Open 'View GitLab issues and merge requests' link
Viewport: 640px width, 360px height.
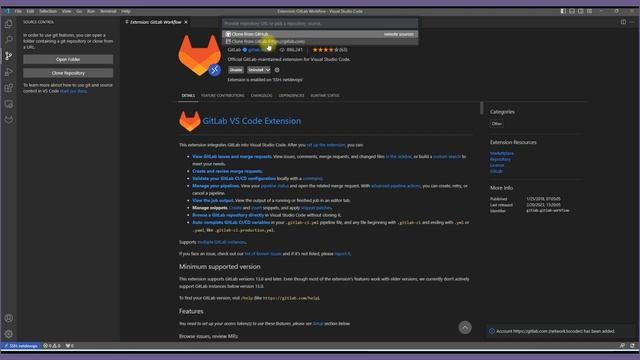(232, 157)
